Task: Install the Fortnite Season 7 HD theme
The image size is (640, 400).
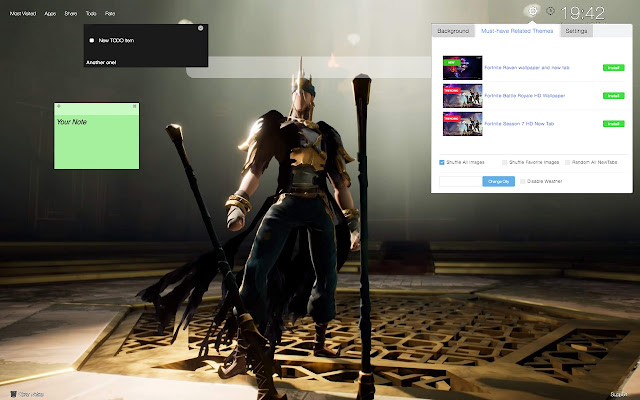Action: (x=613, y=124)
